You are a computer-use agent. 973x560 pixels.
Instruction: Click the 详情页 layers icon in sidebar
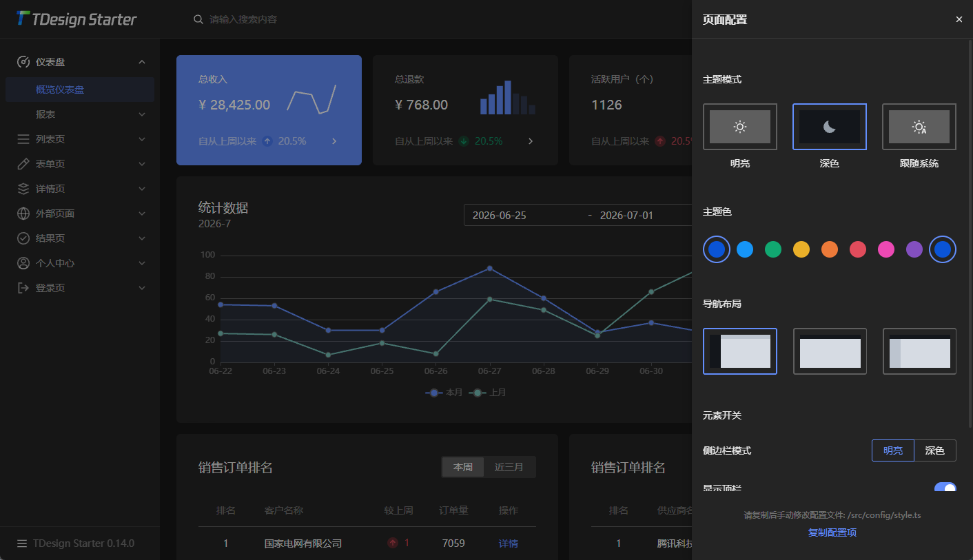[23, 189]
